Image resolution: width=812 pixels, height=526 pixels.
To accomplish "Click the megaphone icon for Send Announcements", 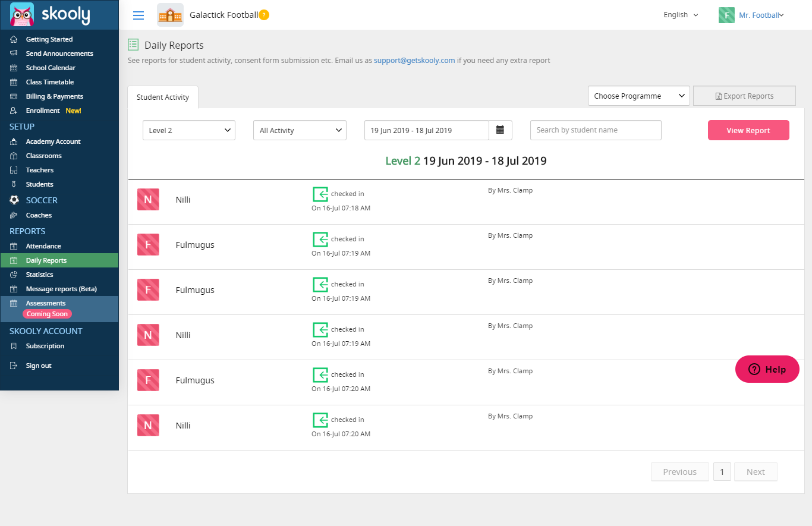I will coord(14,53).
